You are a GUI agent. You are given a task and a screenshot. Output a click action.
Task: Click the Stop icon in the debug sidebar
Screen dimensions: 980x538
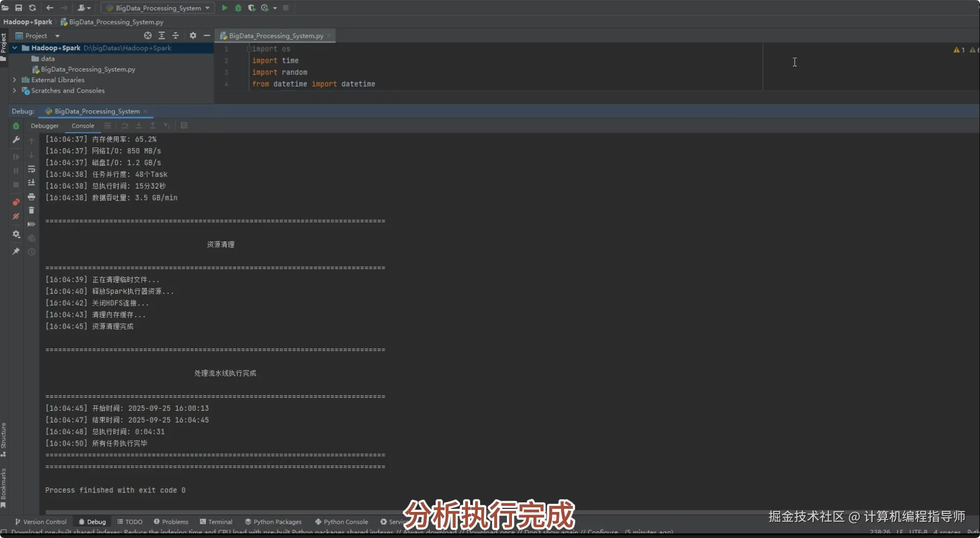[16, 184]
